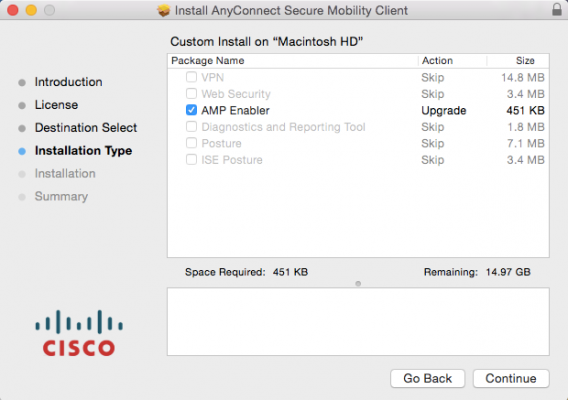
Task: Select the Summary step in sidebar
Action: pos(61,196)
